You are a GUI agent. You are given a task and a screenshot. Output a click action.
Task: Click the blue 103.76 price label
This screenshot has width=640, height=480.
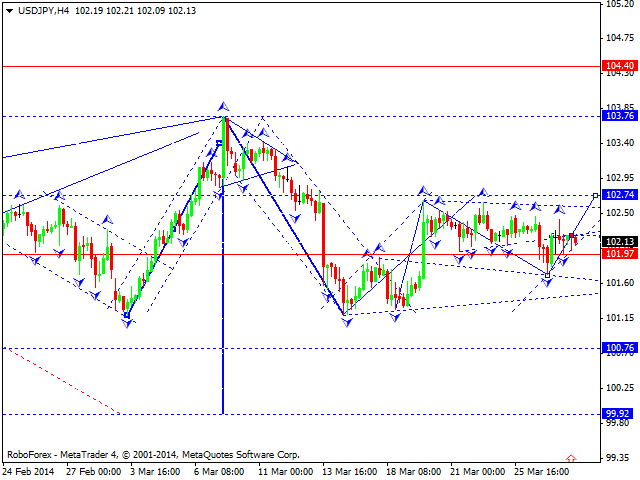pyautogui.click(x=618, y=117)
